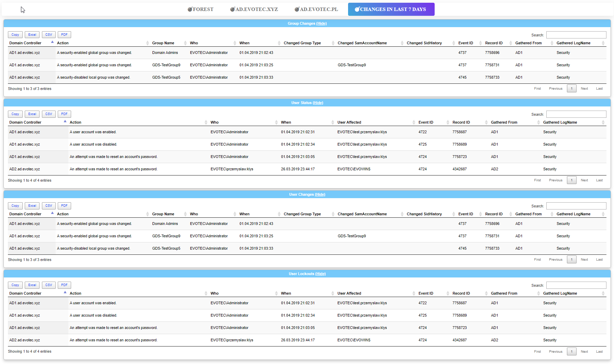
Task: Sort User Status by When column
Action: pos(286,123)
